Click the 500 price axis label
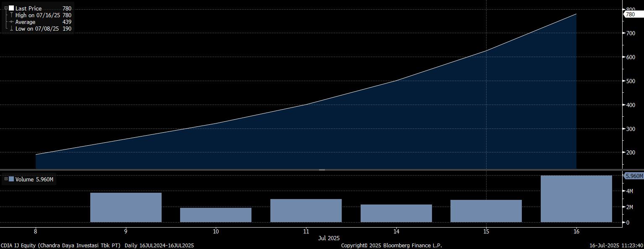The height and width of the screenshot is (249, 644). [x=631, y=81]
